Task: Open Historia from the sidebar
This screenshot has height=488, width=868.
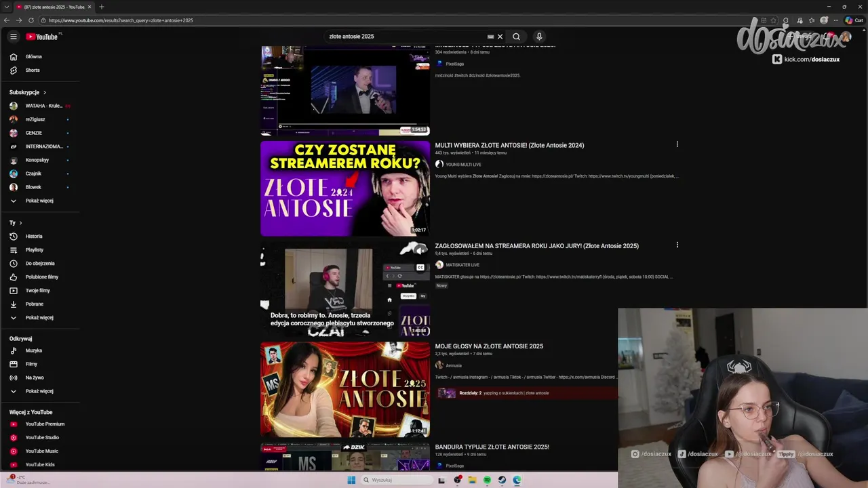Action: 40,237
